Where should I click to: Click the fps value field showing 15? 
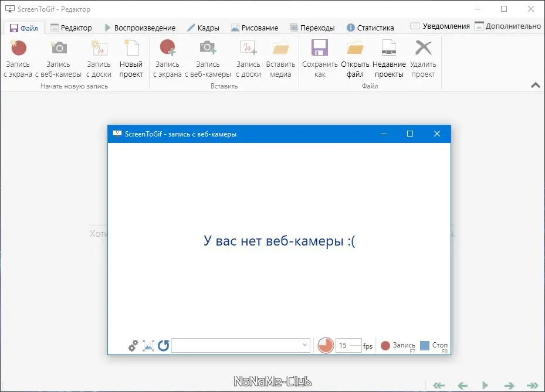pos(348,346)
